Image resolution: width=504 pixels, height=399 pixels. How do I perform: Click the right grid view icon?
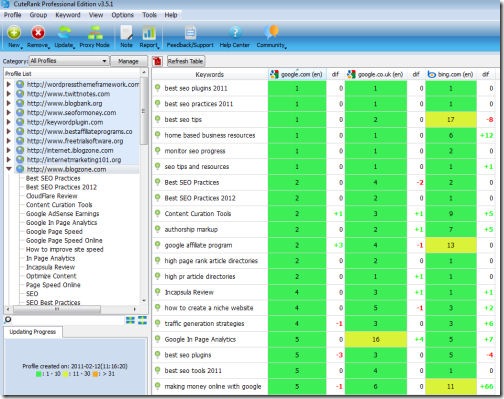(142, 320)
